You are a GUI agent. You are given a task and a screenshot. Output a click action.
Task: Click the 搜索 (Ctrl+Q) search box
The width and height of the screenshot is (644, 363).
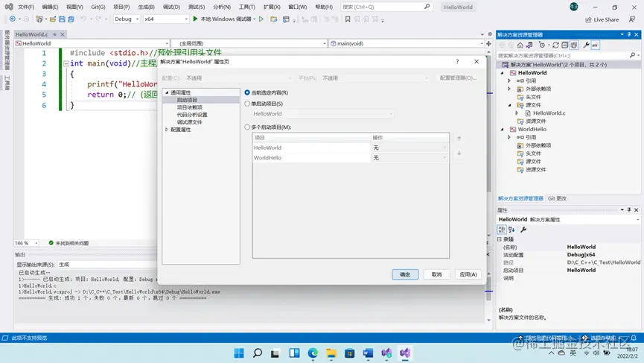[x=386, y=7]
